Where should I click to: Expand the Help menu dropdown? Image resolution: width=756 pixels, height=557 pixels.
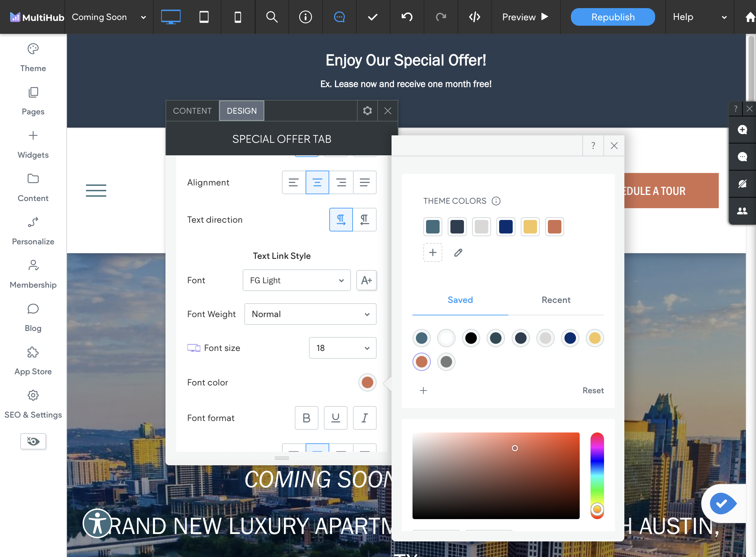click(699, 17)
